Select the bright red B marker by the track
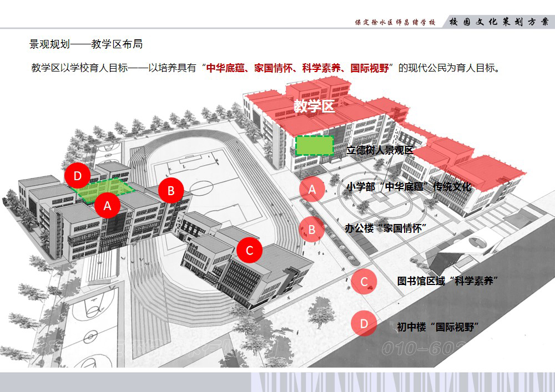Screen dimensions: 555x392 point(171,191)
